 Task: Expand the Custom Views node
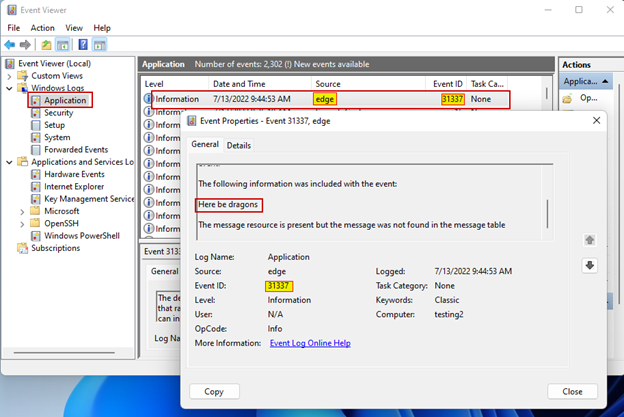10,76
